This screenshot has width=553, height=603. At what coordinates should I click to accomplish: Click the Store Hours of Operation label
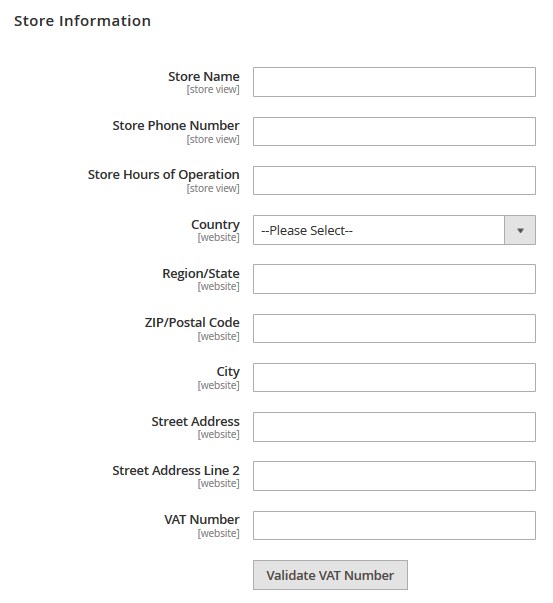[x=163, y=175]
